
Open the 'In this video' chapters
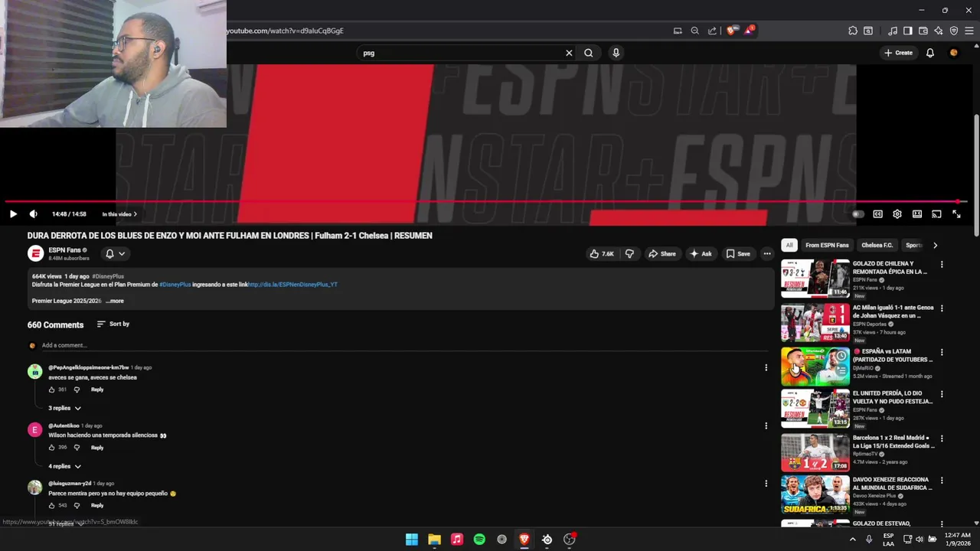coord(119,214)
